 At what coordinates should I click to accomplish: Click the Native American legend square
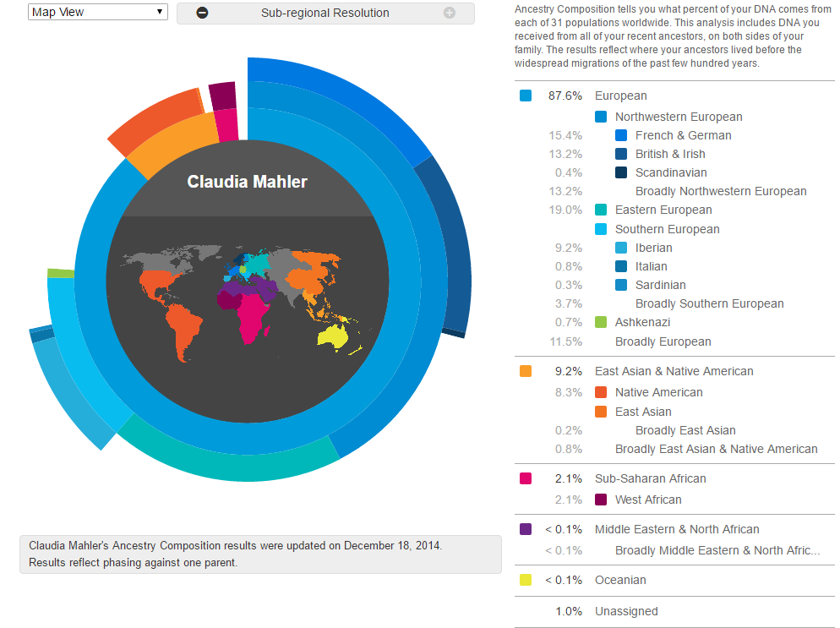(601, 392)
